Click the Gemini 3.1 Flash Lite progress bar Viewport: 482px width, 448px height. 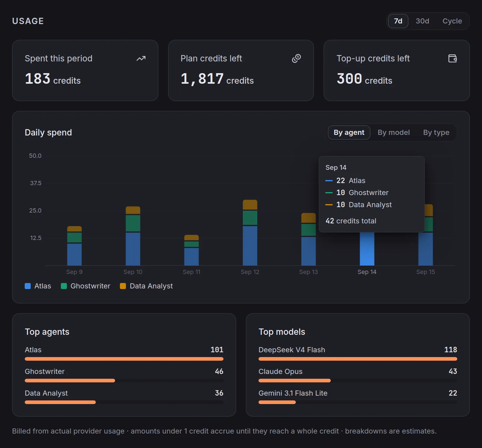(358, 402)
